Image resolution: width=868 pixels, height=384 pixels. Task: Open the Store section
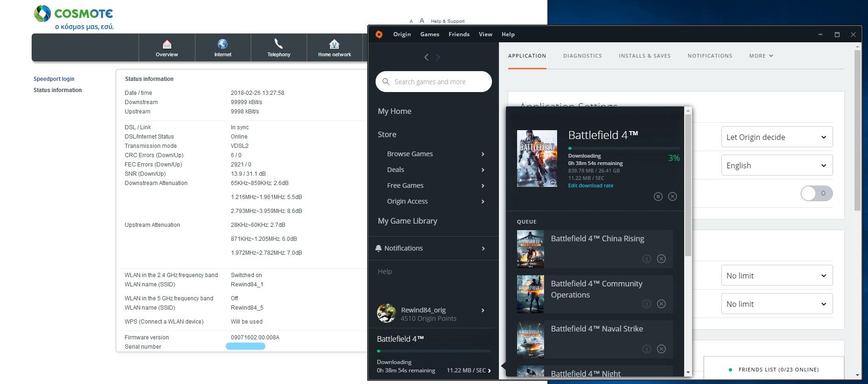click(387, 135)
